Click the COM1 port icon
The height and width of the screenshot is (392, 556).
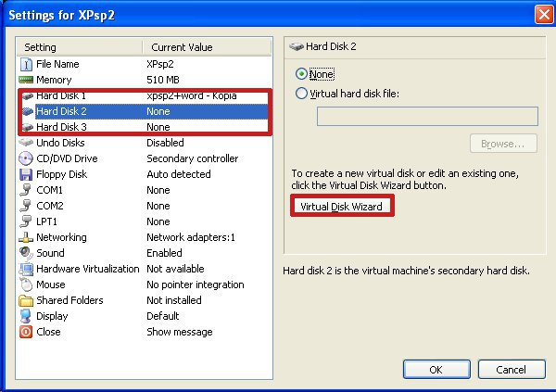[x=26, y=190]
